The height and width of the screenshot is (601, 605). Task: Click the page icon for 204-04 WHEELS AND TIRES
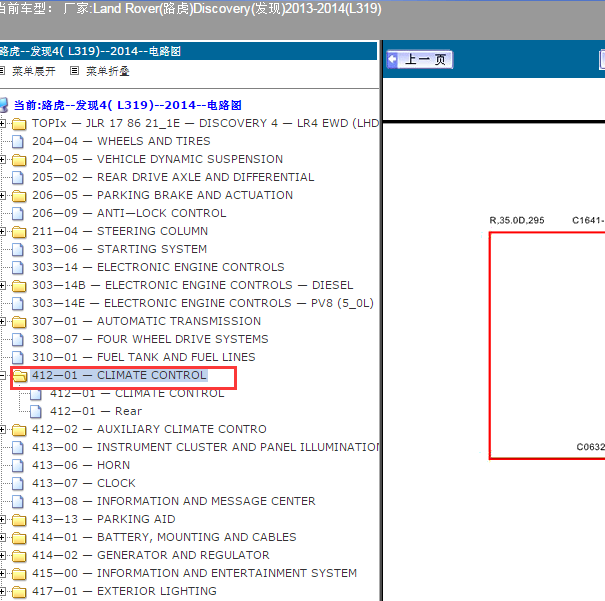(17, 142)
